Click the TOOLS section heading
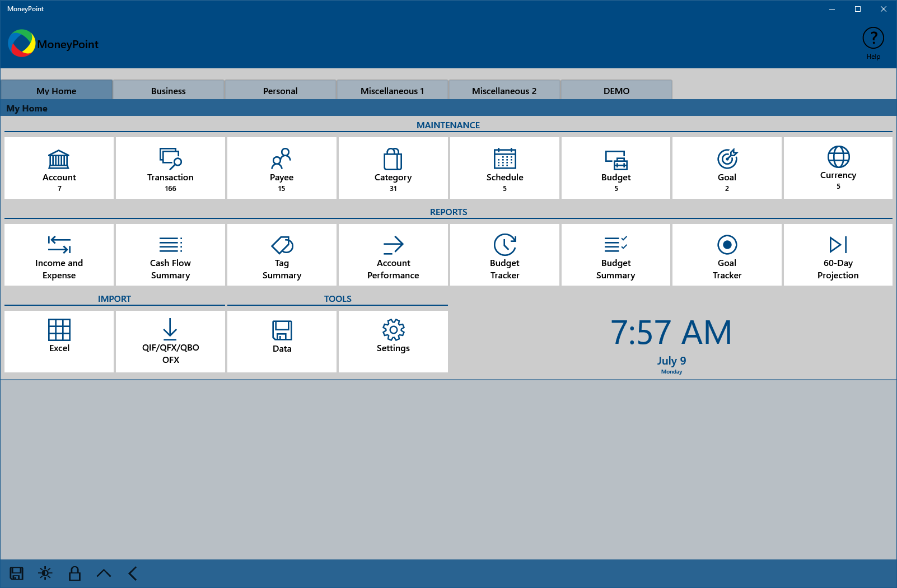Screen dimensions: 897x588 [338, 298]
